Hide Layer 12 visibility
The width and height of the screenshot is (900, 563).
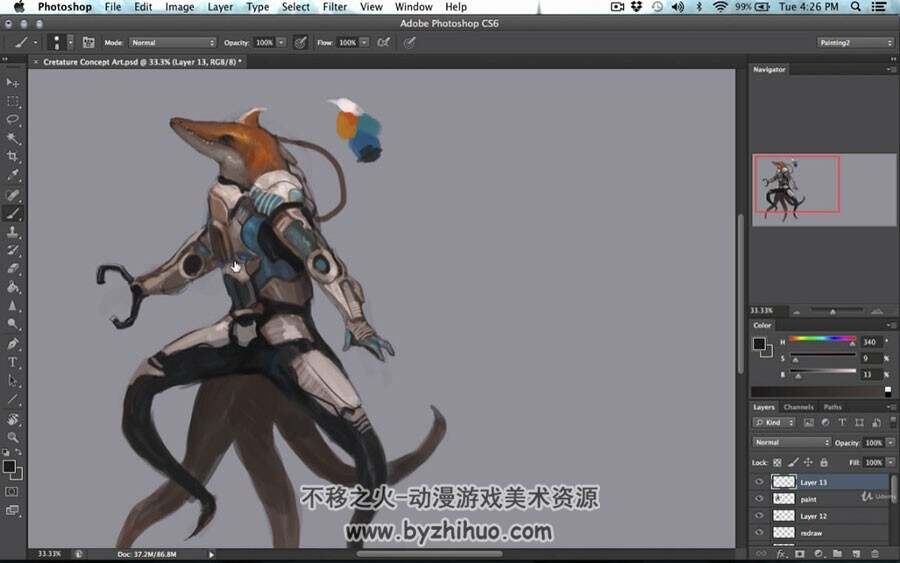tap(759, 515)
